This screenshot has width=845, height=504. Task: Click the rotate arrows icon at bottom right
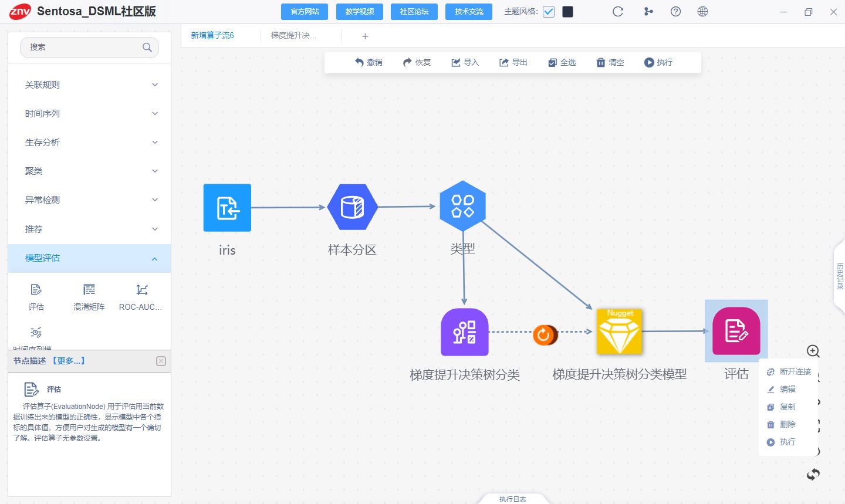813,474
